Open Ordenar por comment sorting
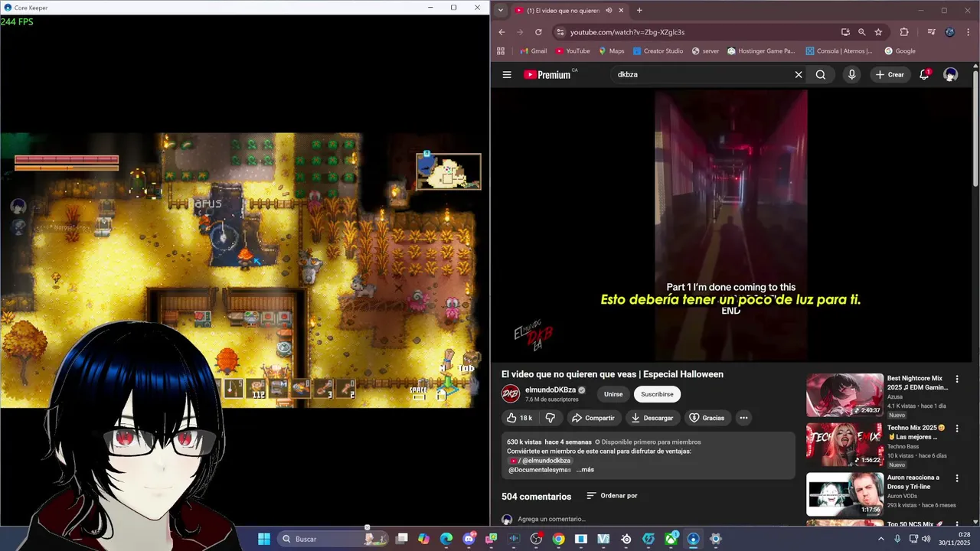 [612, 496]
